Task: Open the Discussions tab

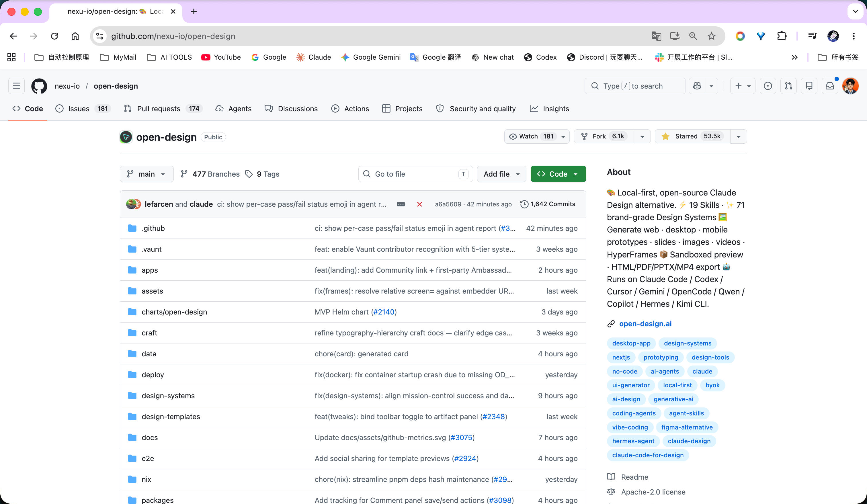Action: [291, 109]
